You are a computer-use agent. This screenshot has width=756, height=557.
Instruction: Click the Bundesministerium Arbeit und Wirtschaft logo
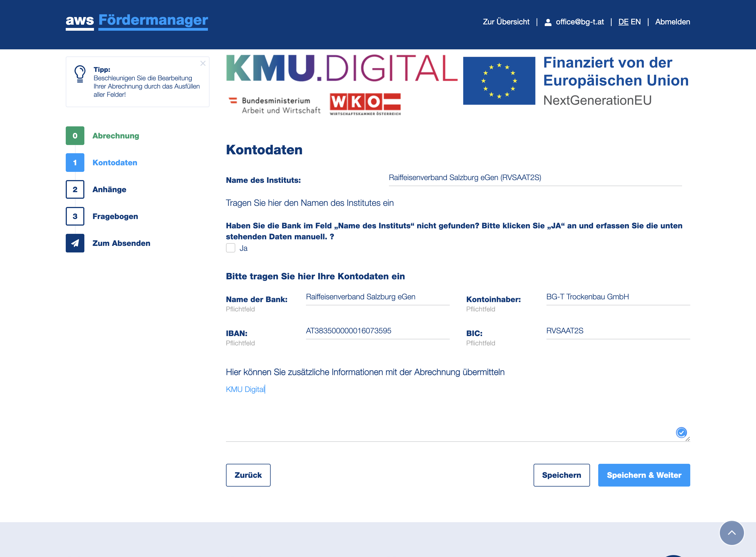[x=274, y=105]
